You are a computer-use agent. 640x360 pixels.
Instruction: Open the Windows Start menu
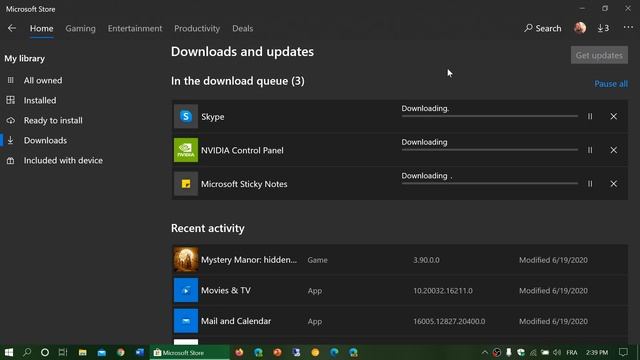pos(9,352)
